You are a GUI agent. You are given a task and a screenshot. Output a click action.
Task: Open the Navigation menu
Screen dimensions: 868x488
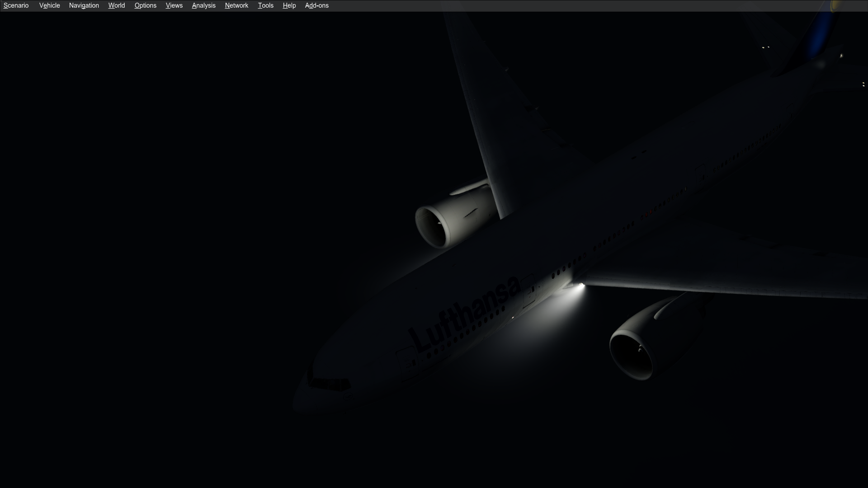[x=84, y=5]
